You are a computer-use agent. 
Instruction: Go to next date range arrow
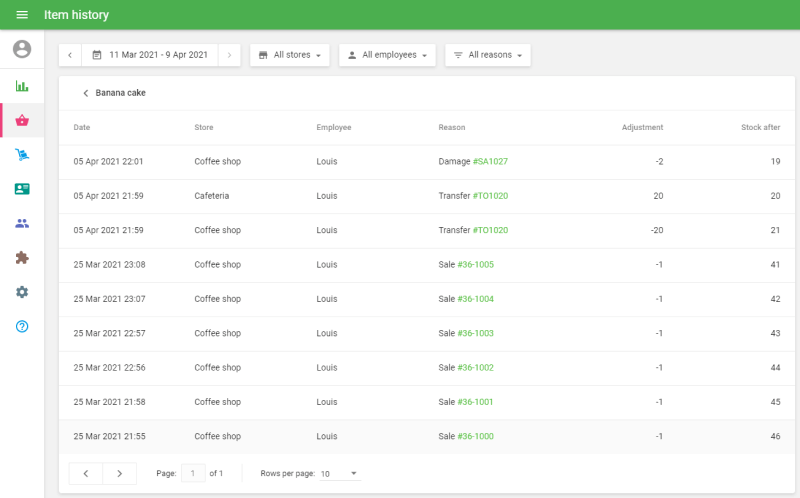(x=230, y=55)
